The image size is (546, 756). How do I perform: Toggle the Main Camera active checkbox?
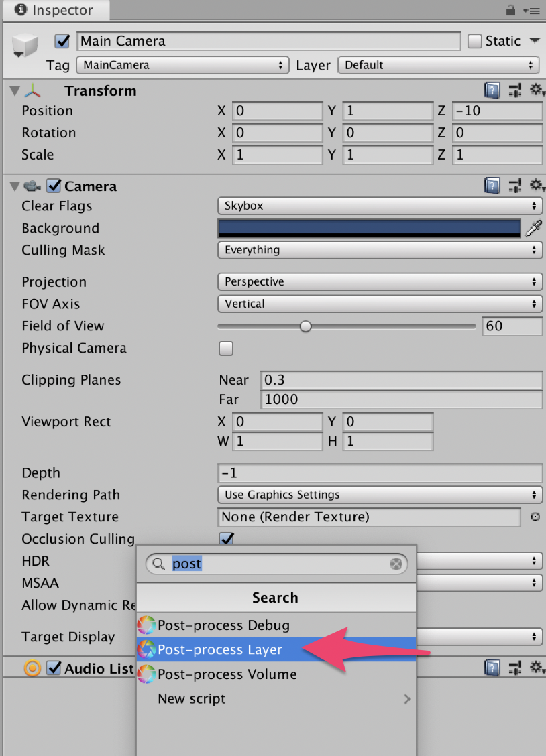pyautogui.click(x=62, y=42)
